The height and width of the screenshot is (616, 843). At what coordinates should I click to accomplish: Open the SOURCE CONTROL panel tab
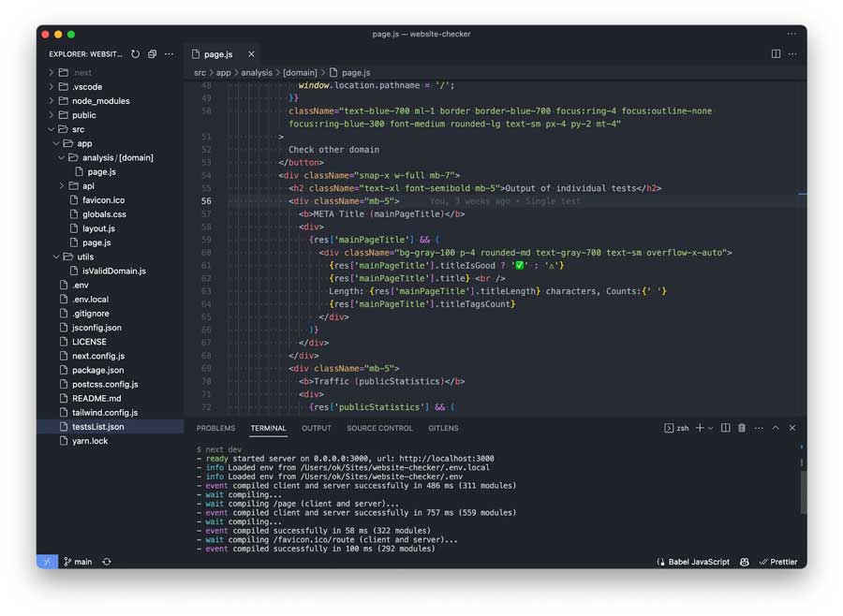click(x=379, y=428)
